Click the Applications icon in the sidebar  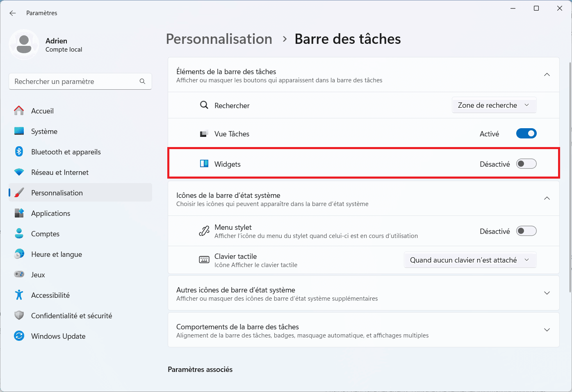(19, 213)
